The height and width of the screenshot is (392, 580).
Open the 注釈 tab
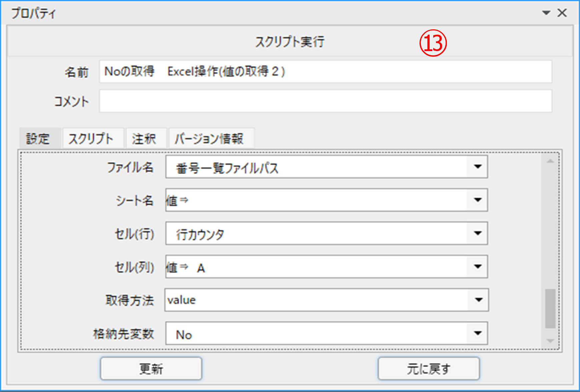(x=144, y=139)
